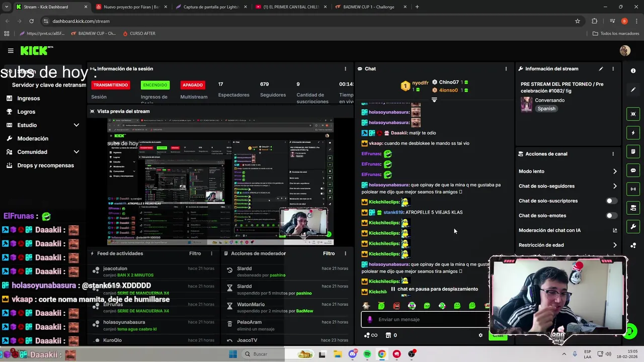Click jacotulon in activity feed
Image resolution: width=644 pixels, height=362 pixels.
tap(115, 269)
